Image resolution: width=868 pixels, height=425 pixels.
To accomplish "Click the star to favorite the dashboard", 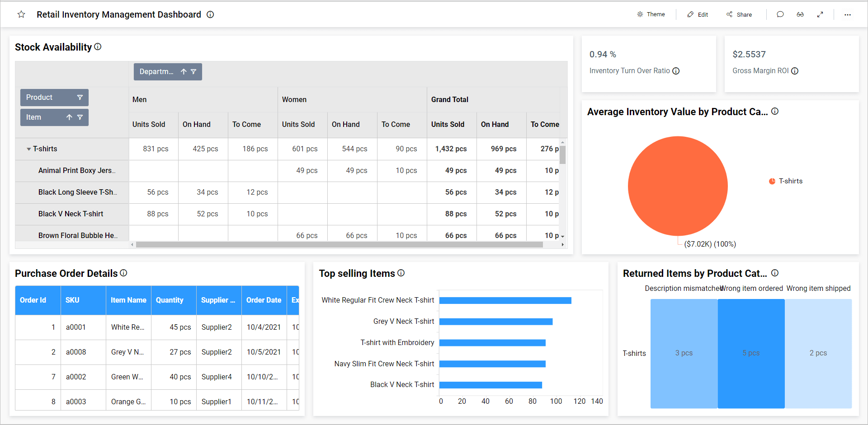I will (x=21, y=14).
